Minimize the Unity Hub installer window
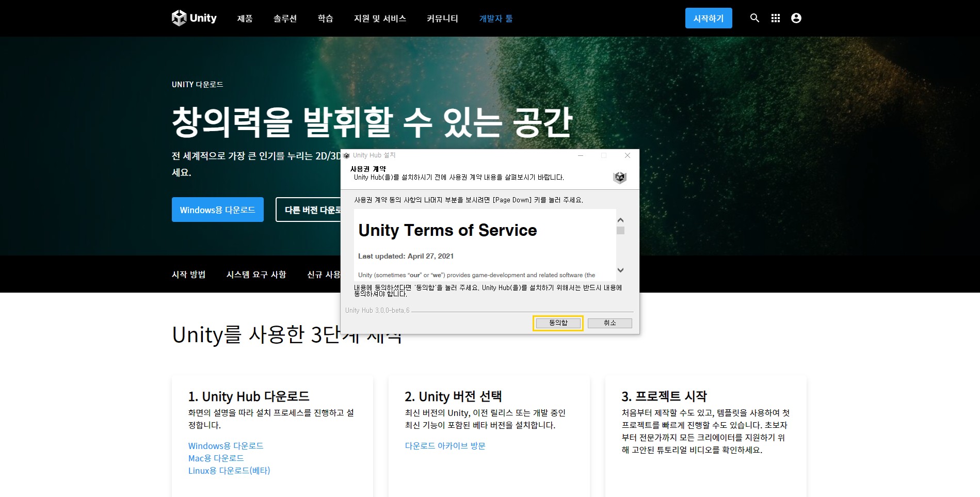The image size is (980, 497). pos(581,155)
